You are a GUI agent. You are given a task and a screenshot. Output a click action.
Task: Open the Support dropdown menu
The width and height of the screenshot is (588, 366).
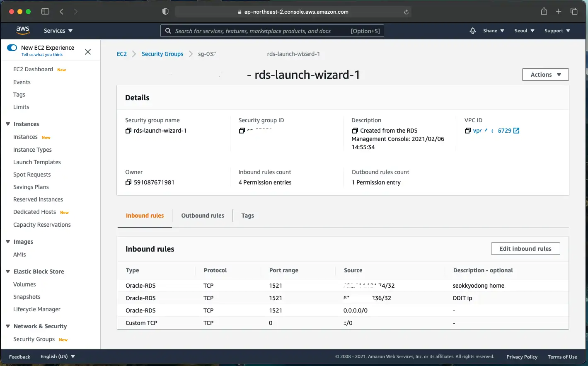coord(557,31)
